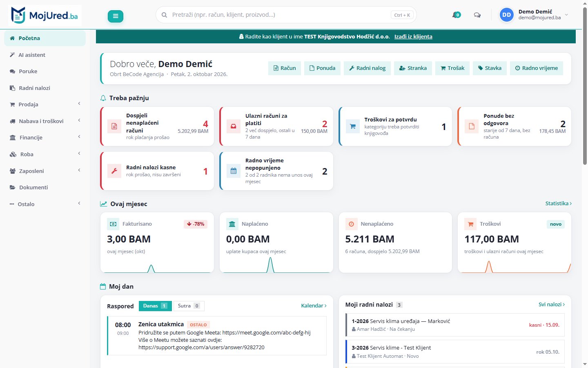Click the Radno vrijeme nepopunjeno calendar icon
This screenshot has width=588, height=368.
(234, 171)
